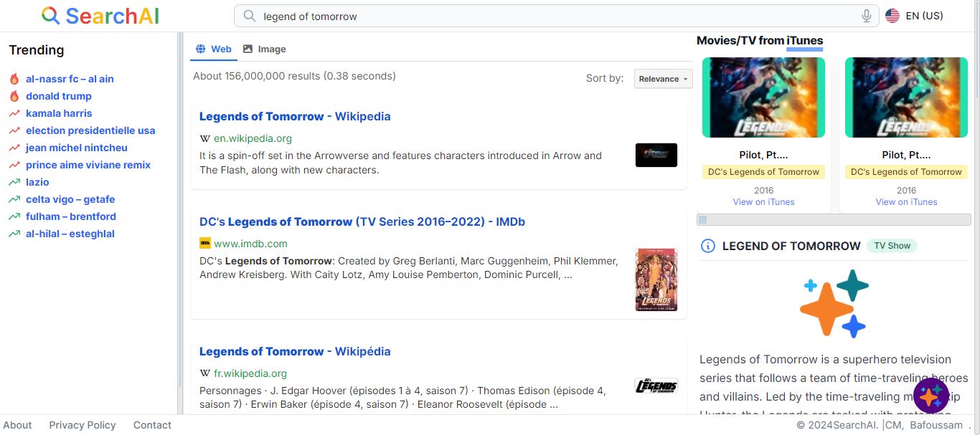Click the trending topic donald trump

(59, 96)
